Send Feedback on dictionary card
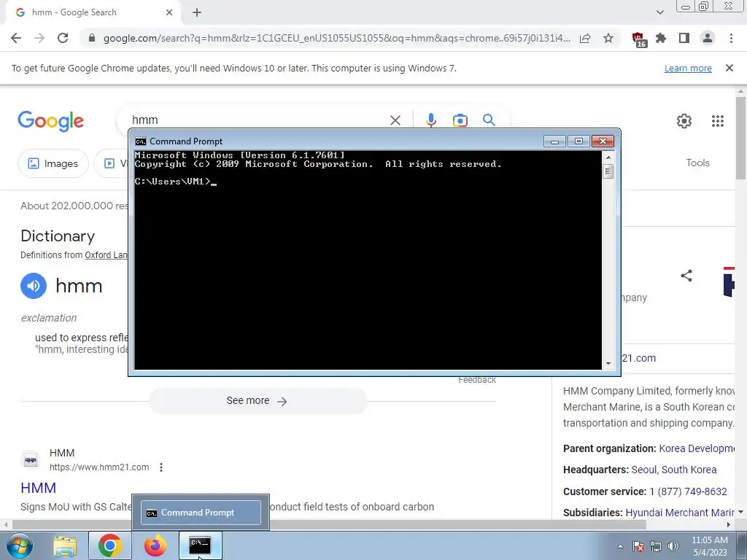747x560 pixels. [477, 380]
